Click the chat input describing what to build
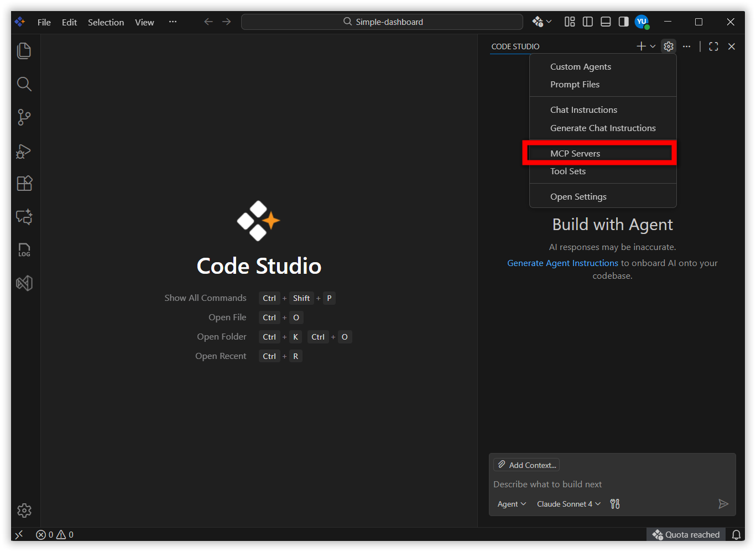The width and height of the screenshot is (756, 552). pyautogui.click(x=603, y=485)
